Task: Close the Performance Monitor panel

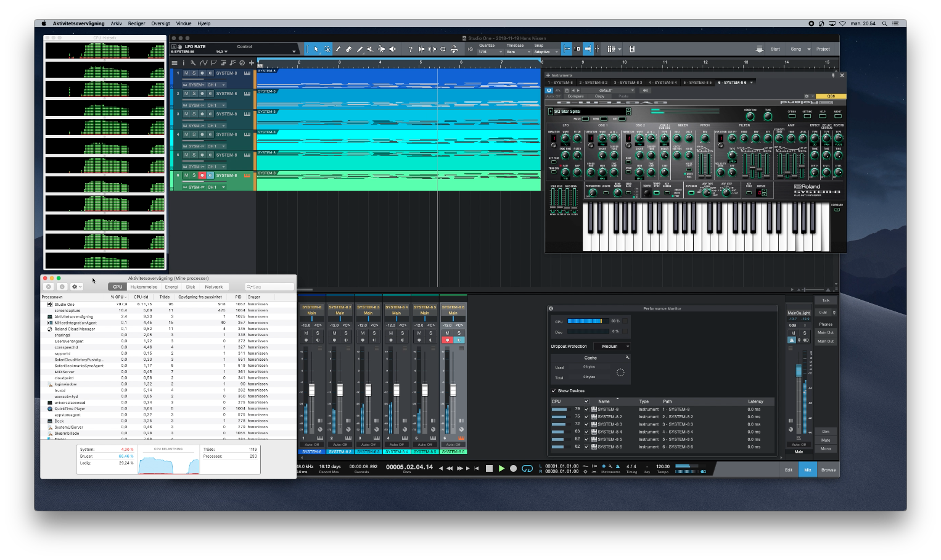Action: click(551, 308)
